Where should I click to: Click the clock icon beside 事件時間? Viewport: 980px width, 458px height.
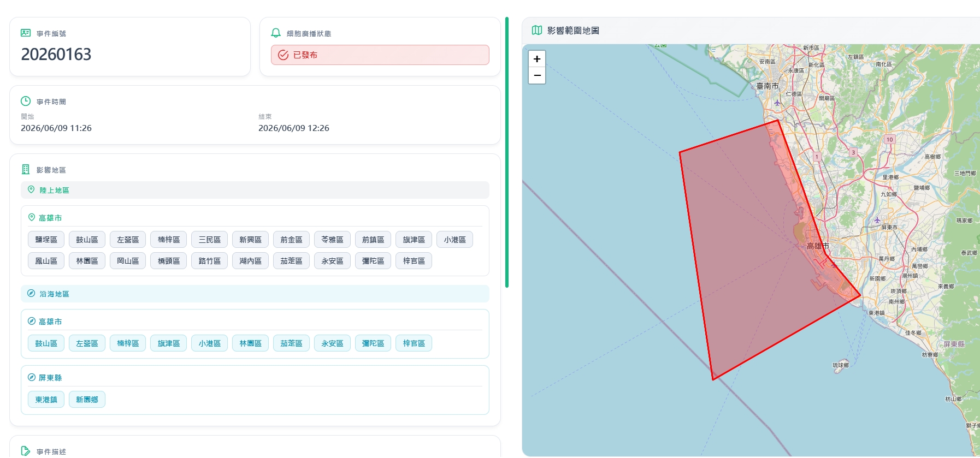pos(26,102)
